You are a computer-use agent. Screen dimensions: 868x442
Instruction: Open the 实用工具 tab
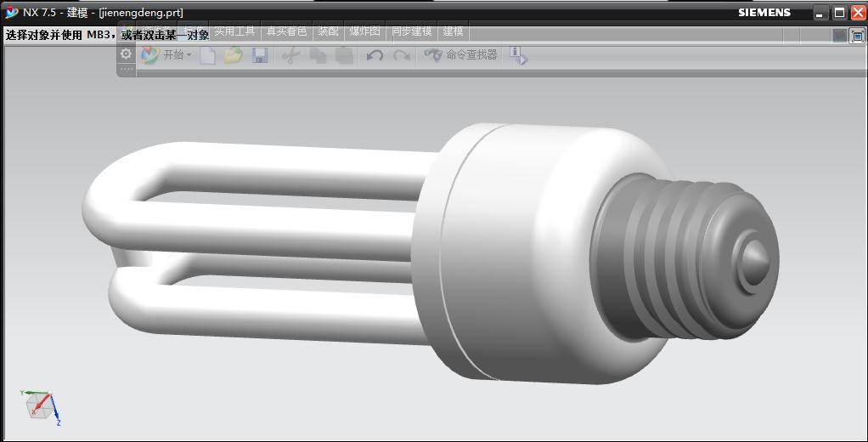click(234, 31)
